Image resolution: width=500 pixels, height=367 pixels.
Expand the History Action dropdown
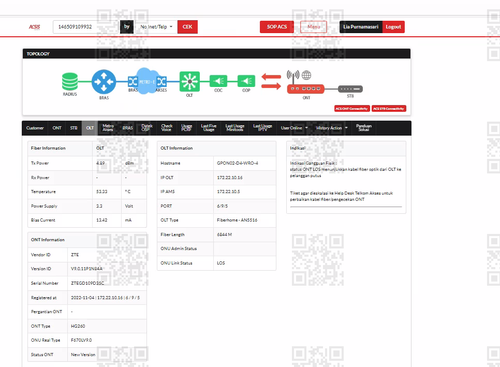pos(332,128)
